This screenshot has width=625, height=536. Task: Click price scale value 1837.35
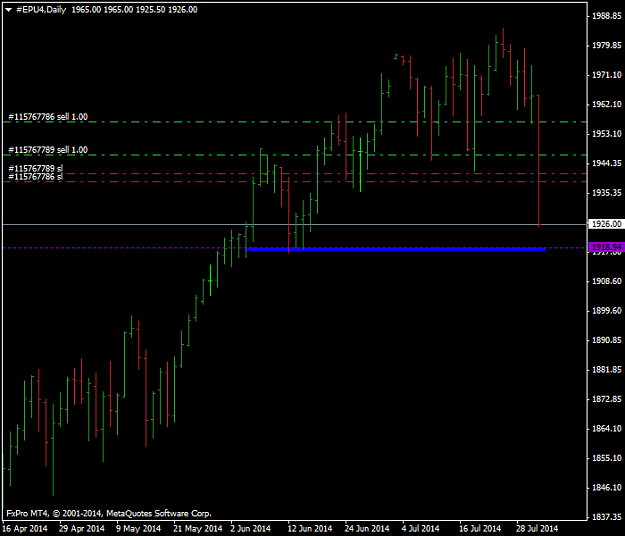607,517
